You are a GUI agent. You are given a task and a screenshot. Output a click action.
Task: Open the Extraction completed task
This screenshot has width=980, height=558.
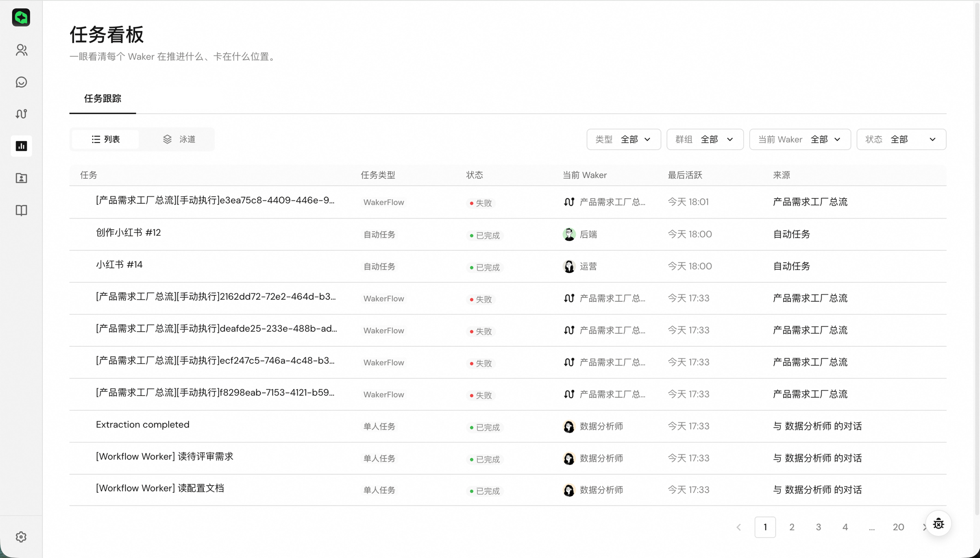coord(143,425)
